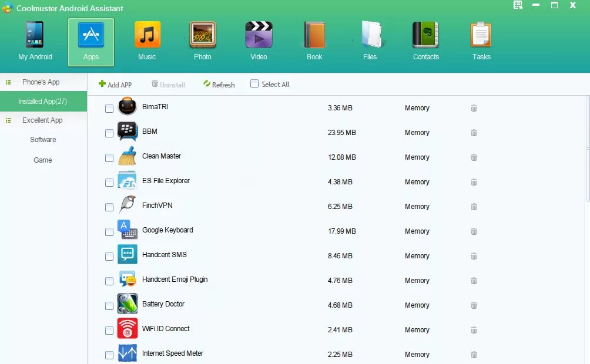Tick the Google Keyboard checkbox
590x364 pixels.
[109, 232]
